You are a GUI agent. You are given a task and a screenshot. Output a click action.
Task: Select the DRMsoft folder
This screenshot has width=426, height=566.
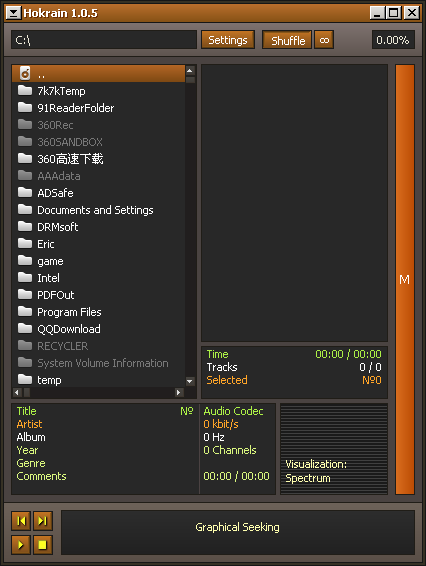coord(98,227)
